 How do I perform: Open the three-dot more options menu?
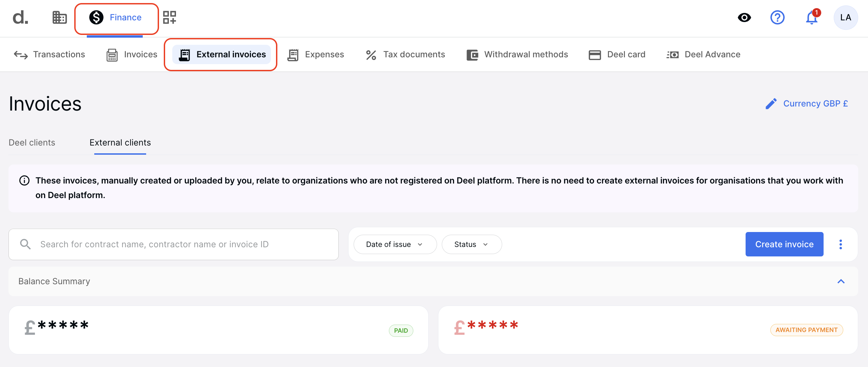(x=841, y=244)
